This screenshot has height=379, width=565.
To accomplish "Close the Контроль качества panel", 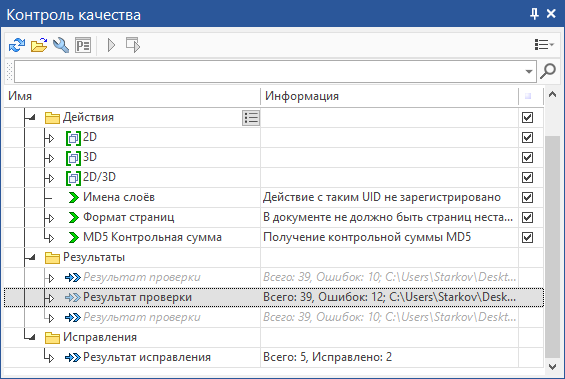I will (551, 14).
